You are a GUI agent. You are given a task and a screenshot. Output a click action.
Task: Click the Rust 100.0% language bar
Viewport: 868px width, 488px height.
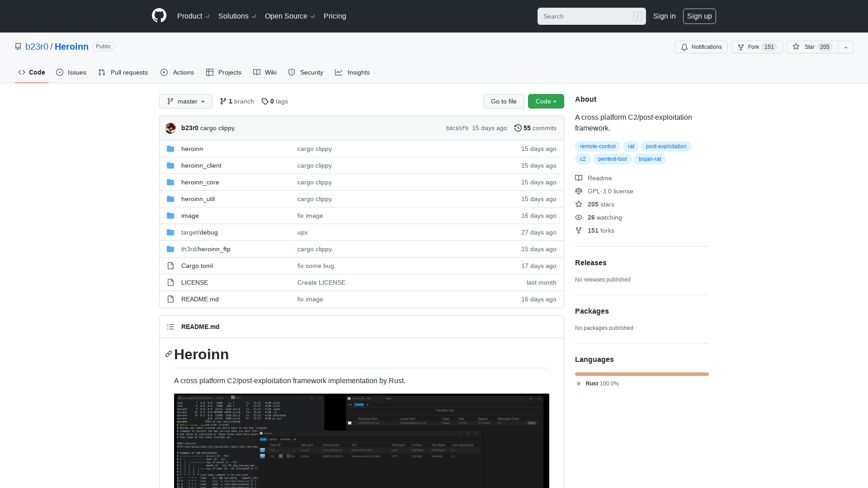[x=642, y=374]
